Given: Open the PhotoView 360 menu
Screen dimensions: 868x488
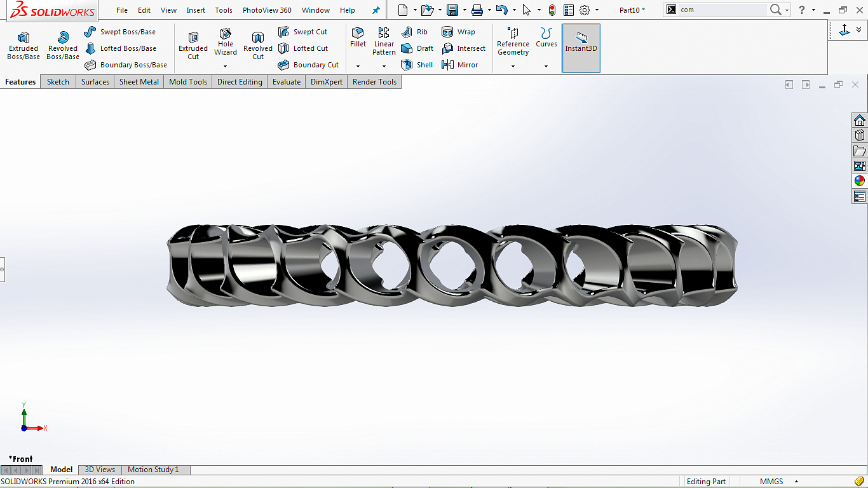Looking at the screenshot, I should click(267, 10).
